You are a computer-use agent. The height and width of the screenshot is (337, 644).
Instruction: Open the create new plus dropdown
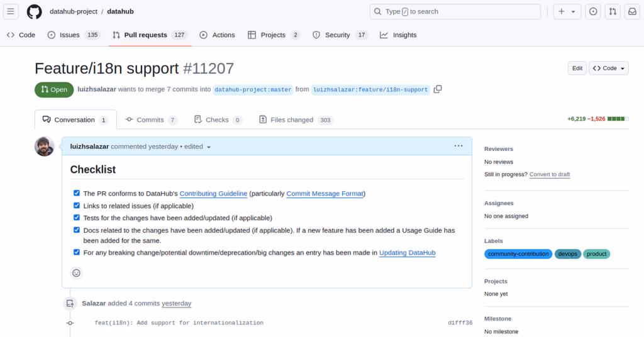(x=566, y=11)
